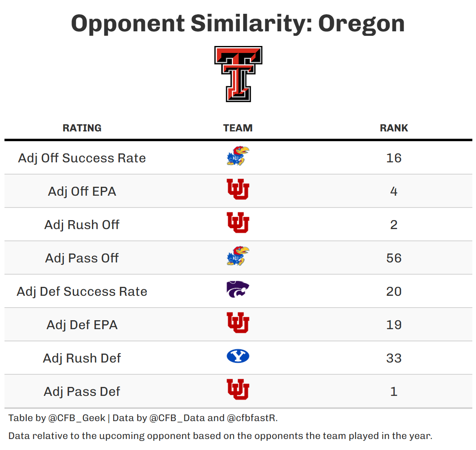476x450 pixels.
Task: Click the 'Adj Def Success Rate' label
Action: (x=82, y=291)
